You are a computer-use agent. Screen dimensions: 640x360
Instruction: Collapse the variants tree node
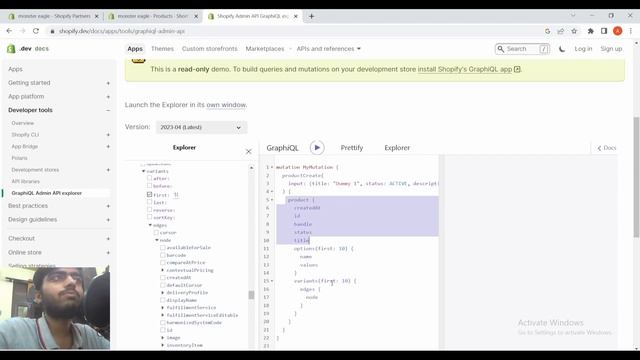(144, 171)
